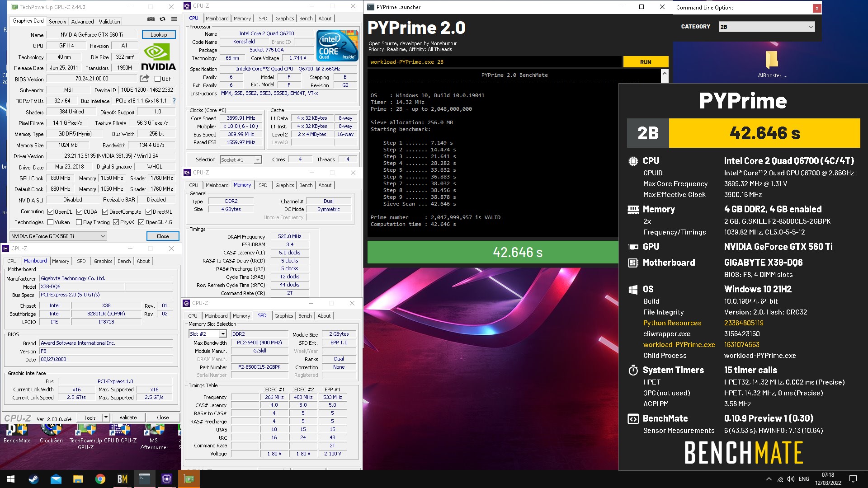Click the question mark next to Bus Interface
This screenshot has width=868, height=488.
[174, 101]
